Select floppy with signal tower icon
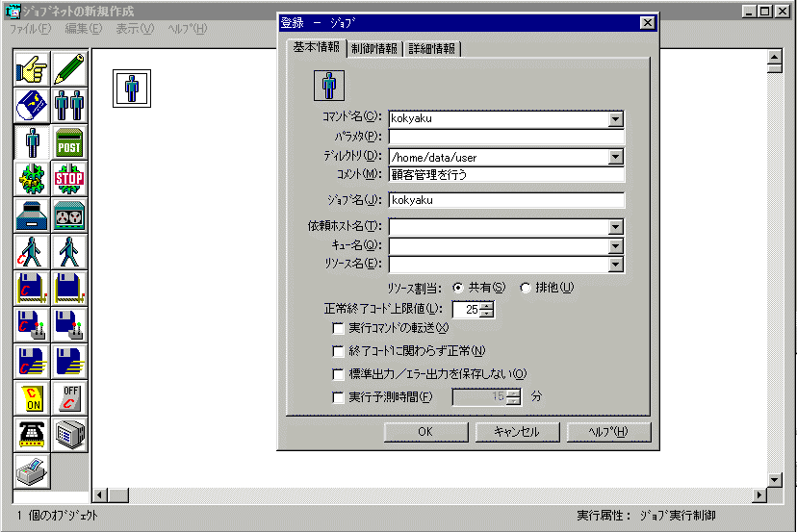 click(69, 325)
